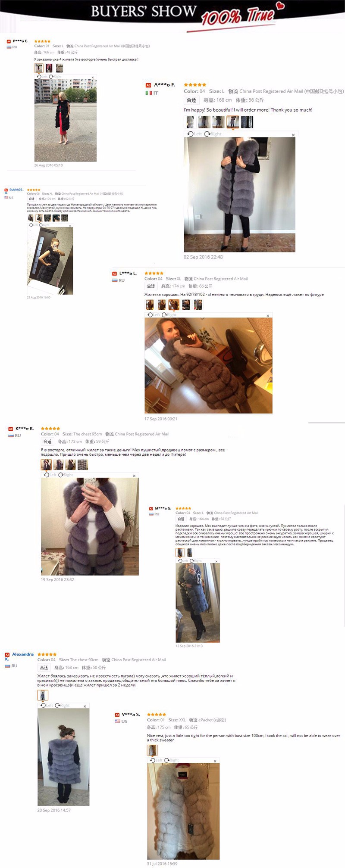Rotate right in K***e K.'s photo viewer
The height and width of the screenshot is (868, 345).
pyautogui.click(x=66, y=475)
